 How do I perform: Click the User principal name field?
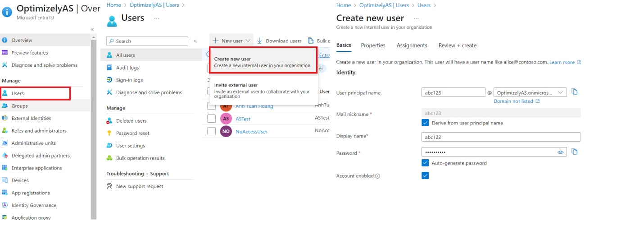[x=454, y=92]
